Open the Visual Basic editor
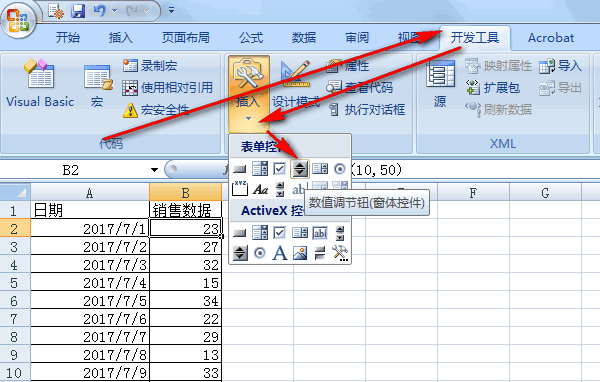 (40, 83)
